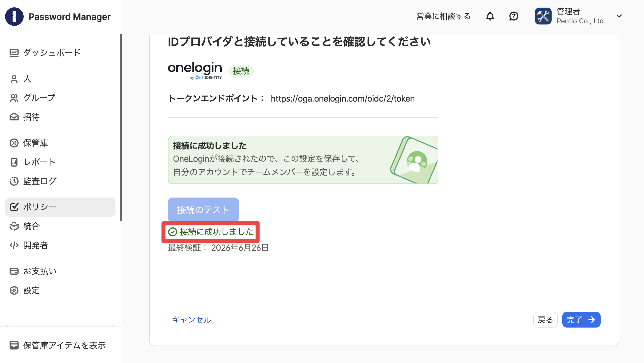Click the banner illustration image

point(414,160)
